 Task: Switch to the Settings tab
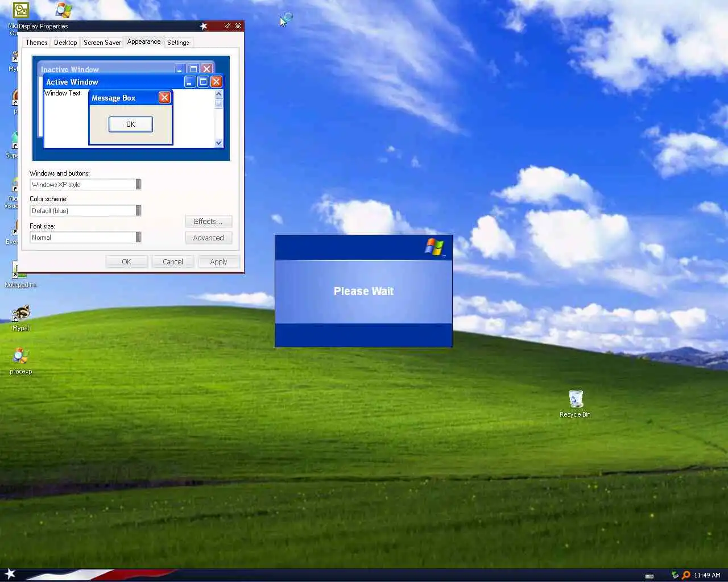coord(178,43)
